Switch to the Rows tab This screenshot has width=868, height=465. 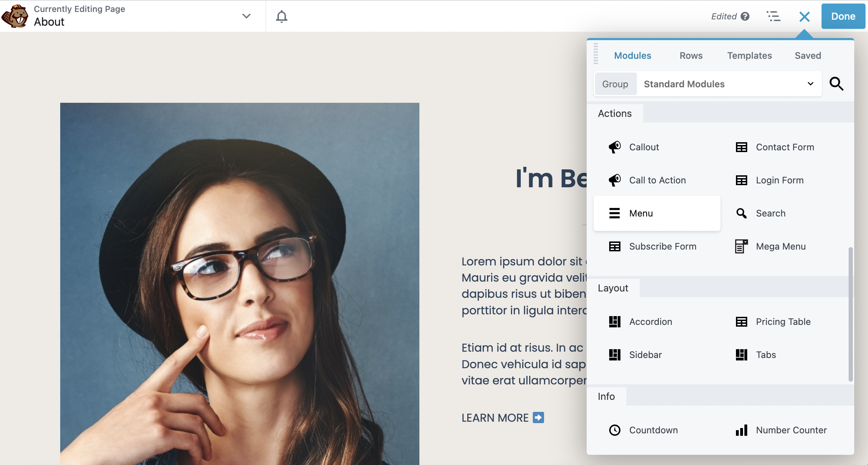691,55
